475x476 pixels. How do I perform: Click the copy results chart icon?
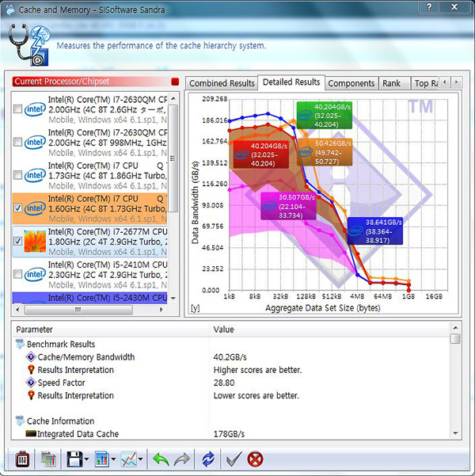48,459
